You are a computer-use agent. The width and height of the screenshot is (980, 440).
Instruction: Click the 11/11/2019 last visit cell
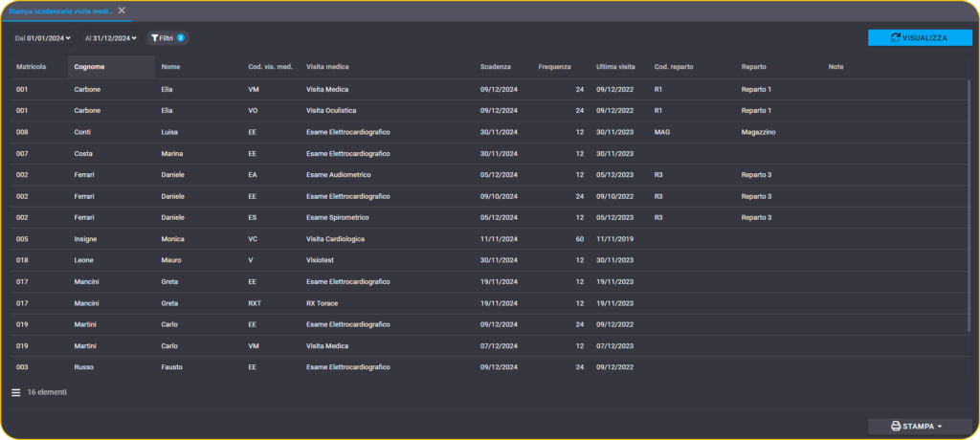coord(615,239)
